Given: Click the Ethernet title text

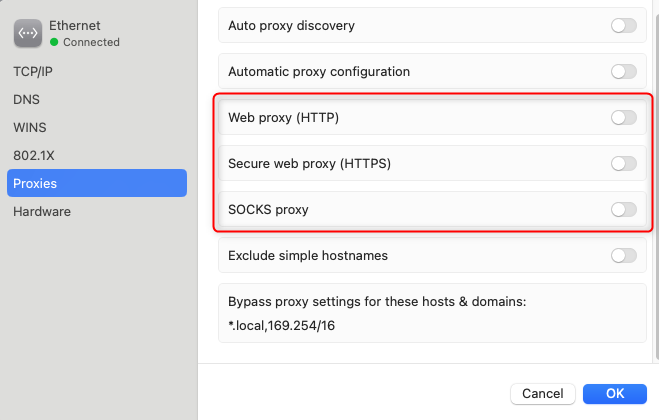Looking at the screenshot, I should pos(75,26).
